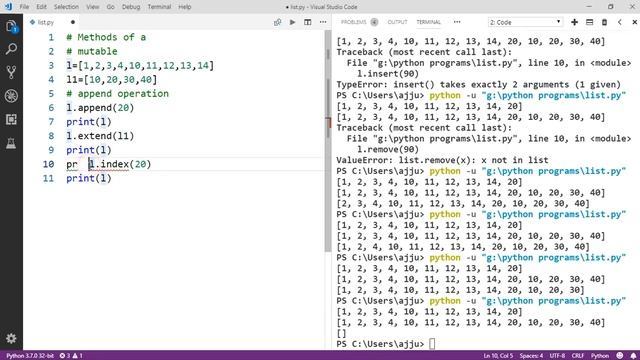
Task: Switch to the list.py editor tab
Action: 45,22
